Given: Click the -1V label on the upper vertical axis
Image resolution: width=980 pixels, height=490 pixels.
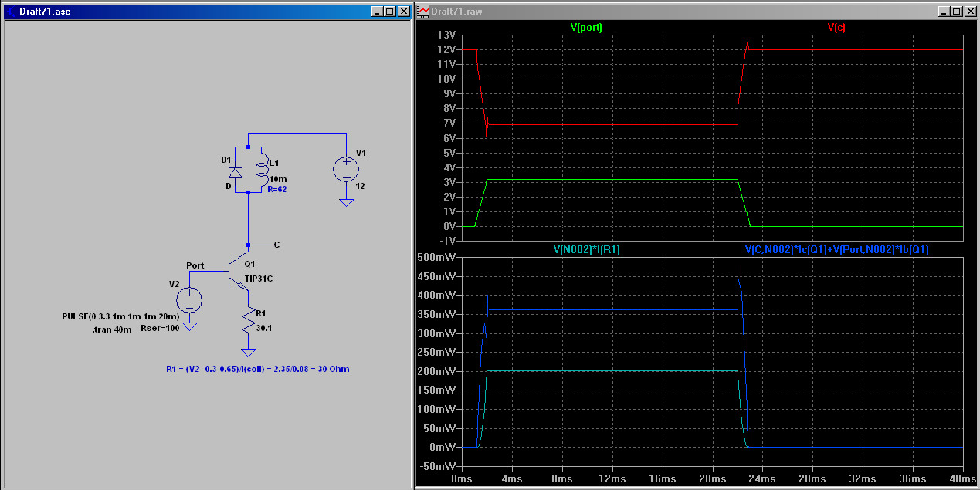Looking at the screenshot, I should (448, 242).
